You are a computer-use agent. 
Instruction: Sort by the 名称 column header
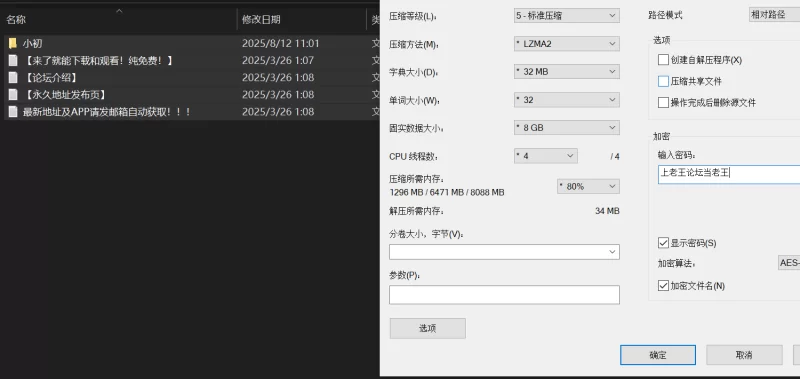click(x=16, y=20)
